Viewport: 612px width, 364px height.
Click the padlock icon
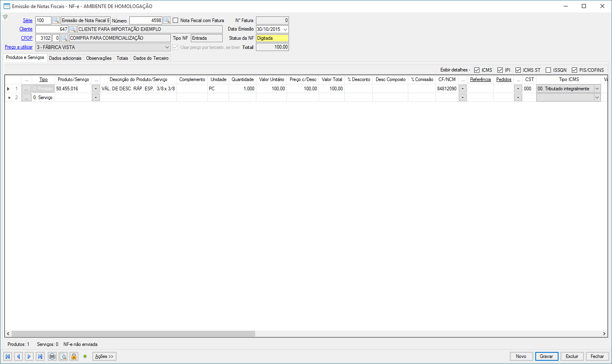[x=74, y=356]
